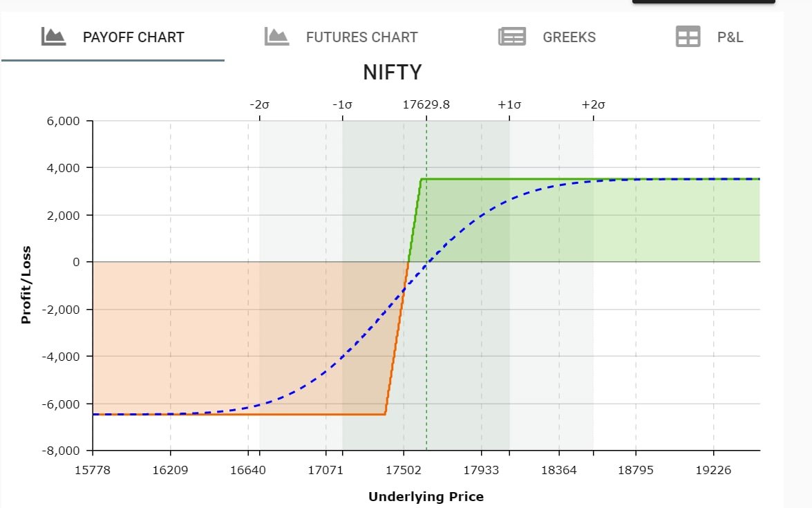The width and height of the screenshot is (812, 508).
Task: Click the -4,000 y-axis label
Action: [x=61, y=356]
